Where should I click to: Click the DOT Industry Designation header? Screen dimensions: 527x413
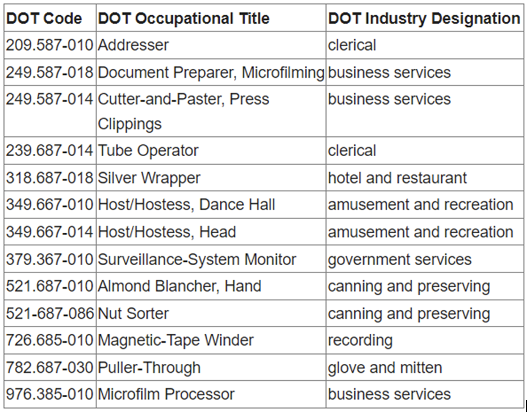click(x=424, y=18)
